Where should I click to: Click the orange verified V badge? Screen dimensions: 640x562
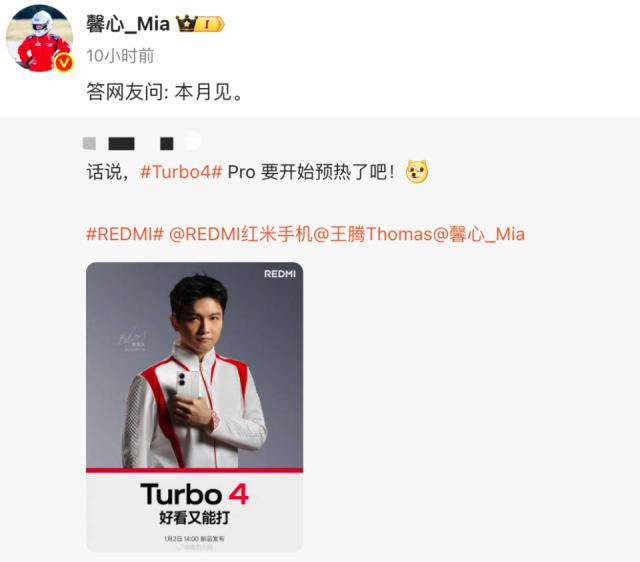point(64,62)
